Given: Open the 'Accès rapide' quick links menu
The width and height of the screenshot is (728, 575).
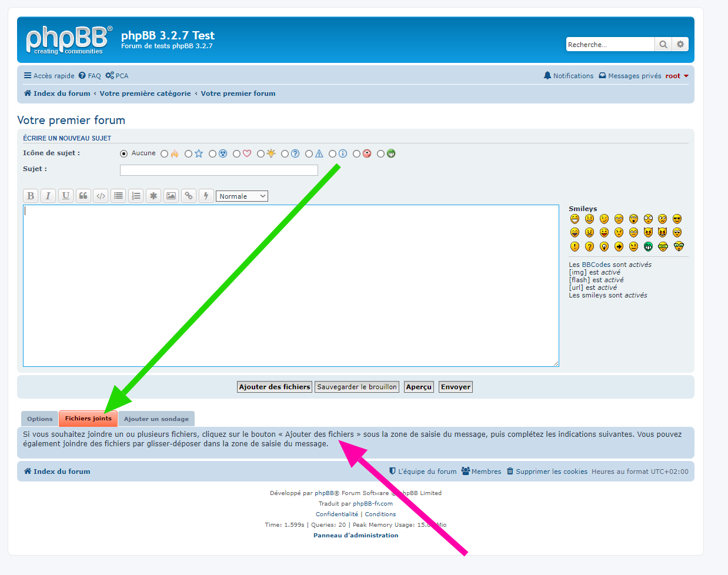Looking at the screenshot, I should pyautogui.click(x=49, y=76).
